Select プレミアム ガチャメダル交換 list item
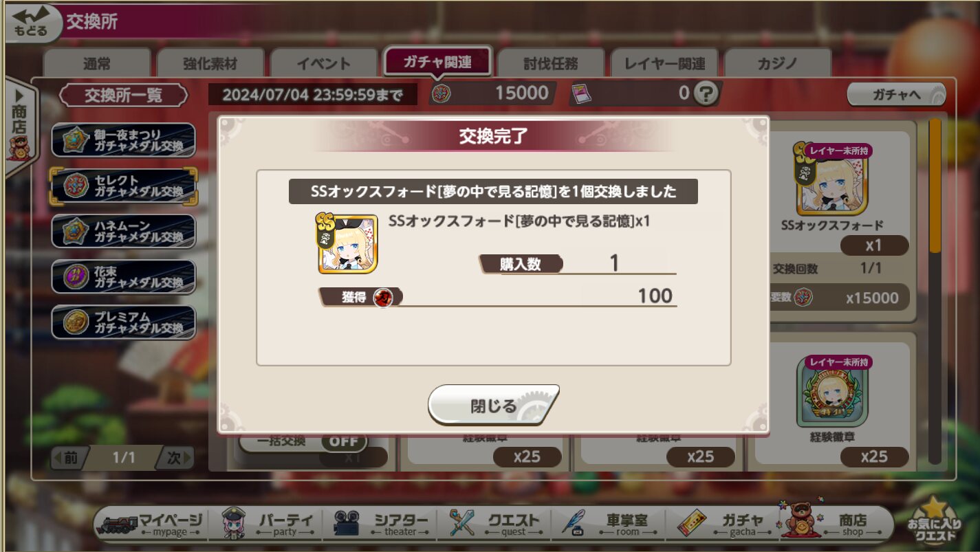 pyautogui.click(x=124, y=322)
